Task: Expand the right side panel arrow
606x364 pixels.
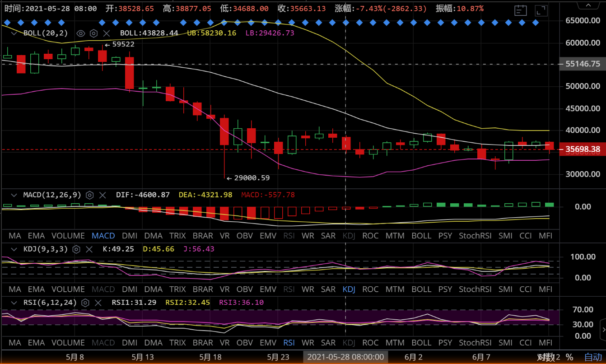Action: pyautogui.click(x=602, y=326)
